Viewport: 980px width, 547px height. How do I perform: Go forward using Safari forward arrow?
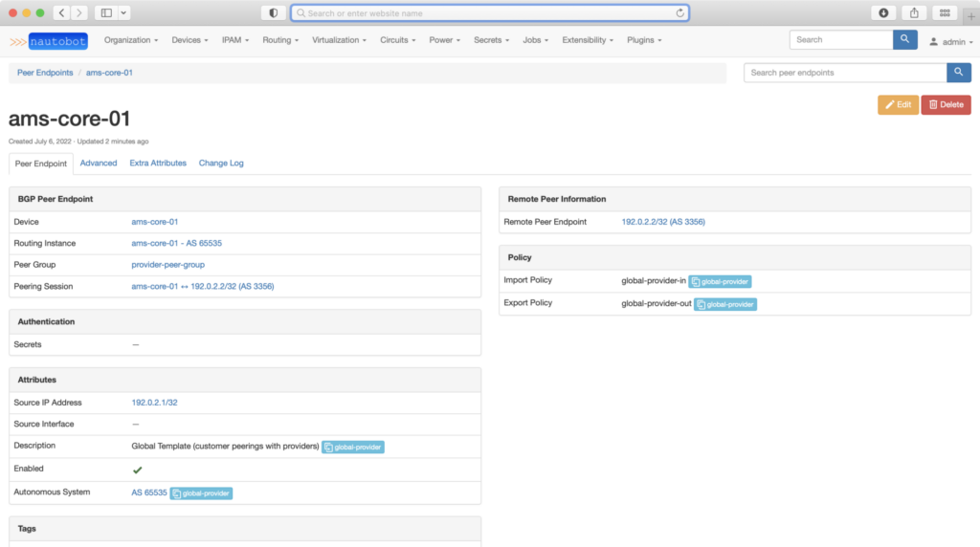[78, 12]
